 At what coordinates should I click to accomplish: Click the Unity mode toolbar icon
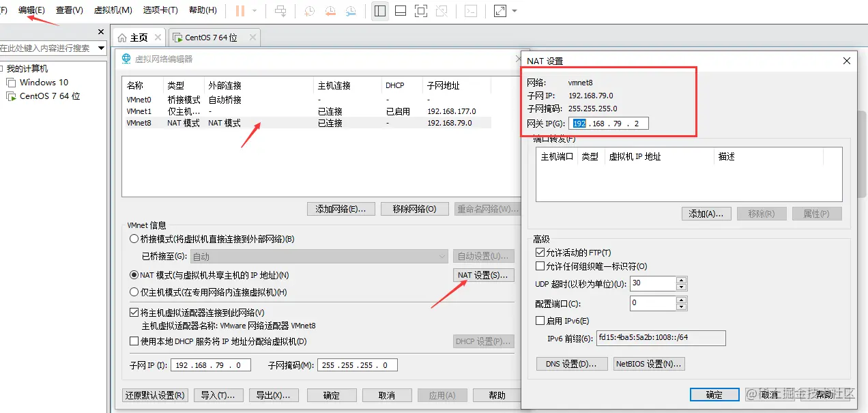coord(442,11)
